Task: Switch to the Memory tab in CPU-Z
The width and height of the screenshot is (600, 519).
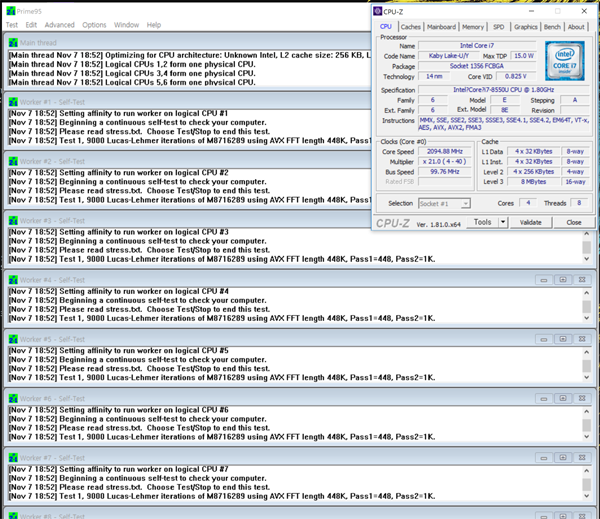Action: (x=473, y=27)
